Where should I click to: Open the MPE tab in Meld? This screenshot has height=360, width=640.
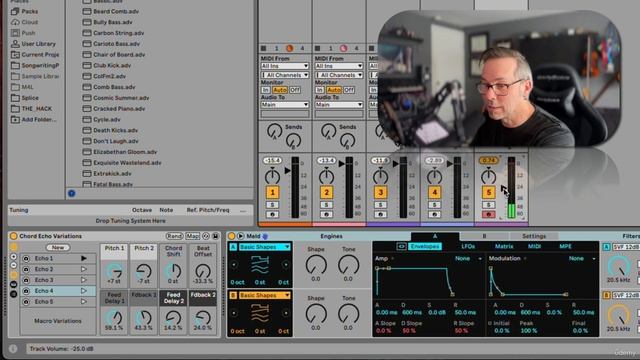565,247
